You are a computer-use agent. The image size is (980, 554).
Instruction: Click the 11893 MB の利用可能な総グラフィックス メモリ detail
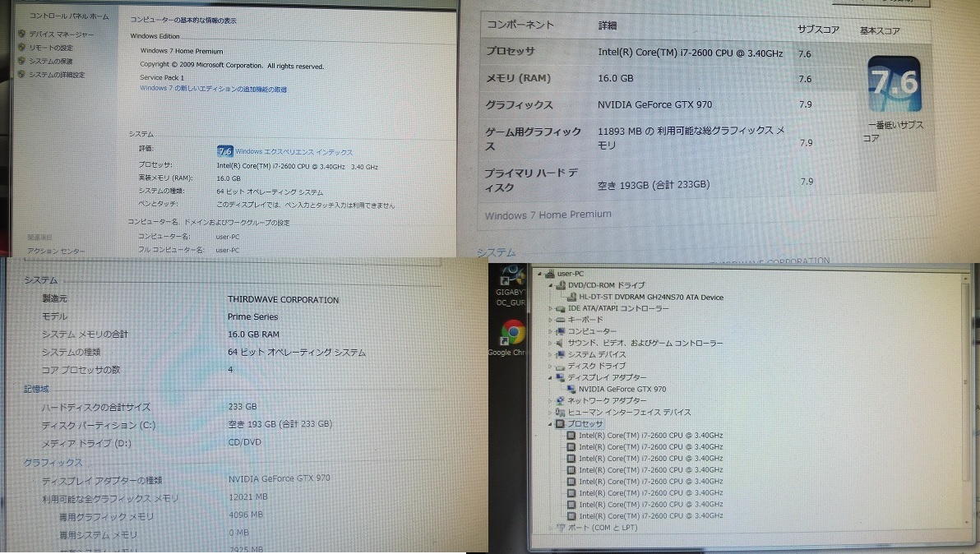pos(691,137)
